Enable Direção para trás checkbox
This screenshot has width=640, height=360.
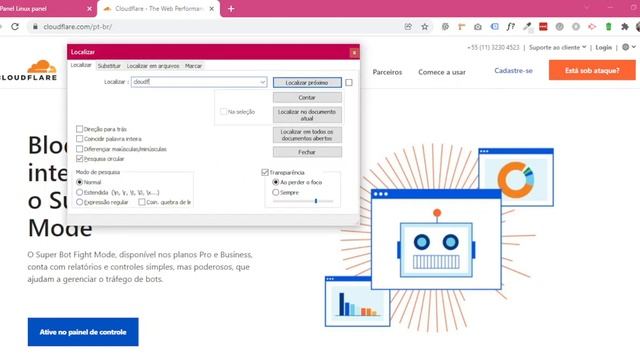(x=80, y=129)
